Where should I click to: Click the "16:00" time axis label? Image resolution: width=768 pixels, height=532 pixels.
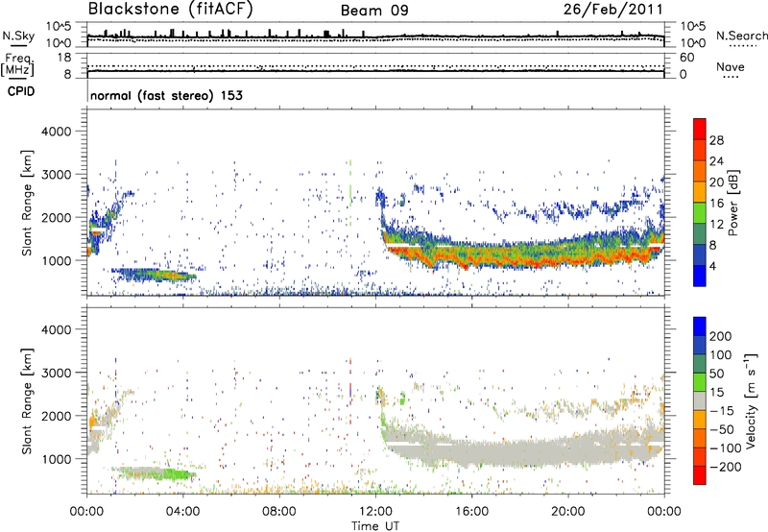tap(471, 512)
